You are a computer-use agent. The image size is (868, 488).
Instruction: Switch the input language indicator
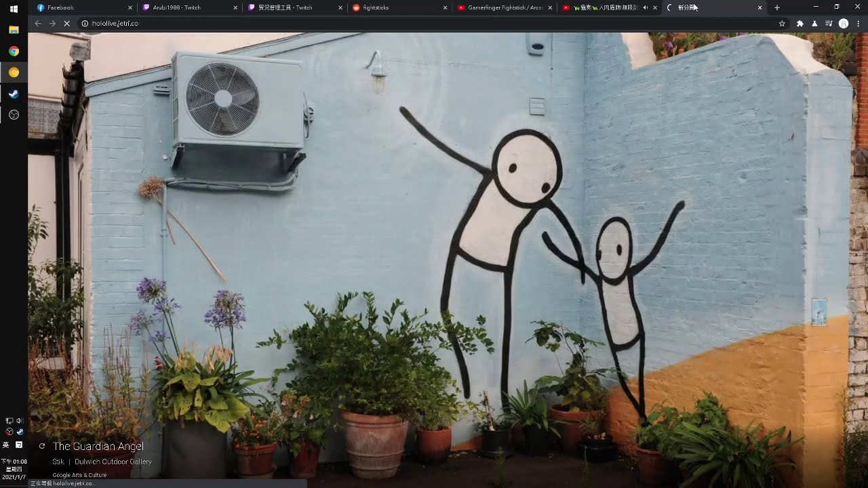pyautogui.click(x=6, y=445)
